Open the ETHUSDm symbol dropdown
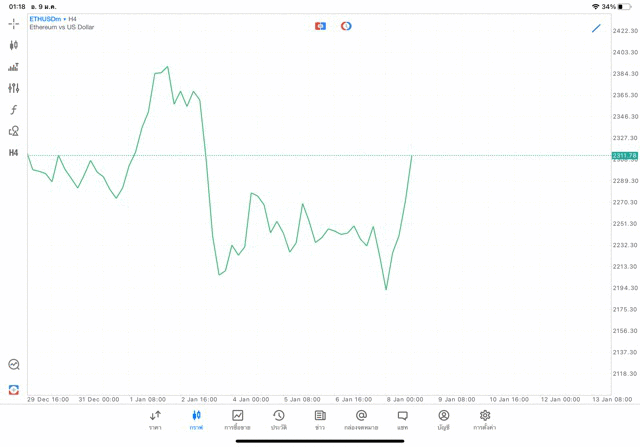Viewport: 640px width, 447px height. click(x=48, y=19)
